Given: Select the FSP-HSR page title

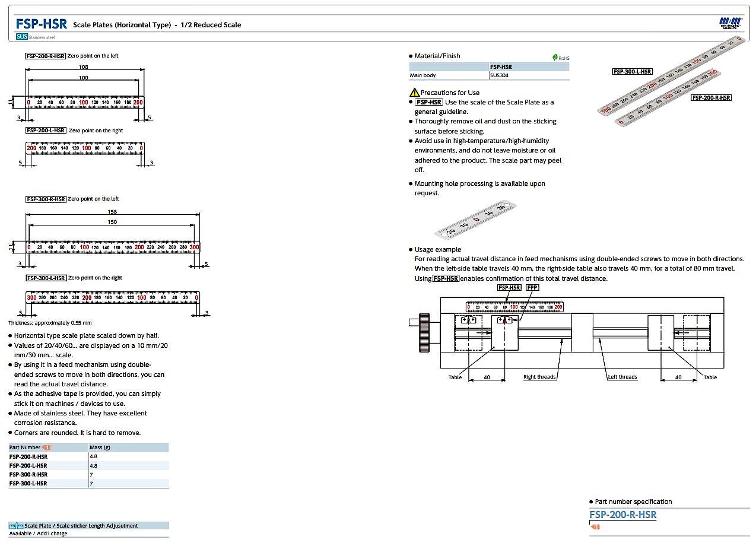Looking at the screenshot, I should point(42,24).
